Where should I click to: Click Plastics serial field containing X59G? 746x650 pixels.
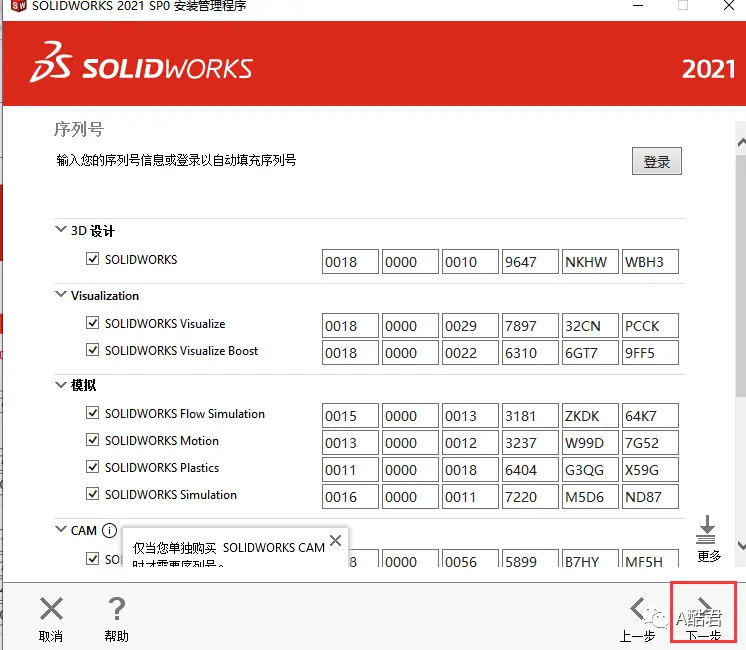[650, 470]
